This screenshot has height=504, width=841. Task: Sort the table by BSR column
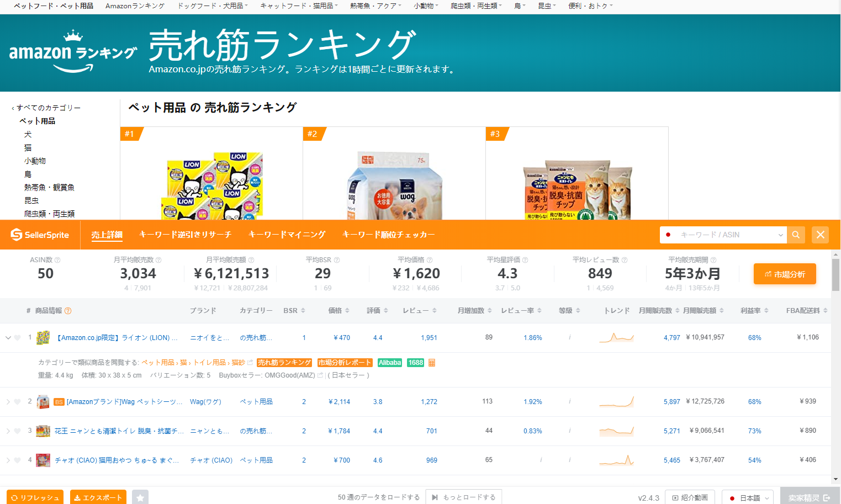pyautogui.click(x=294, y=311)
